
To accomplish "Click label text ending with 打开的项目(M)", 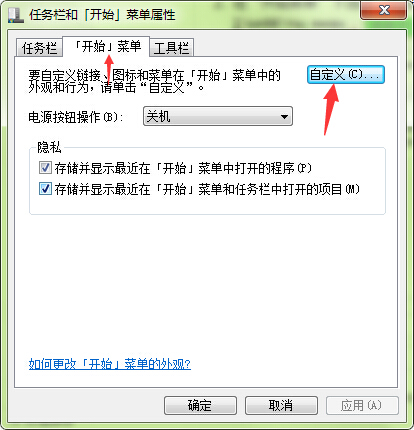I will click(x=207, y=189).
